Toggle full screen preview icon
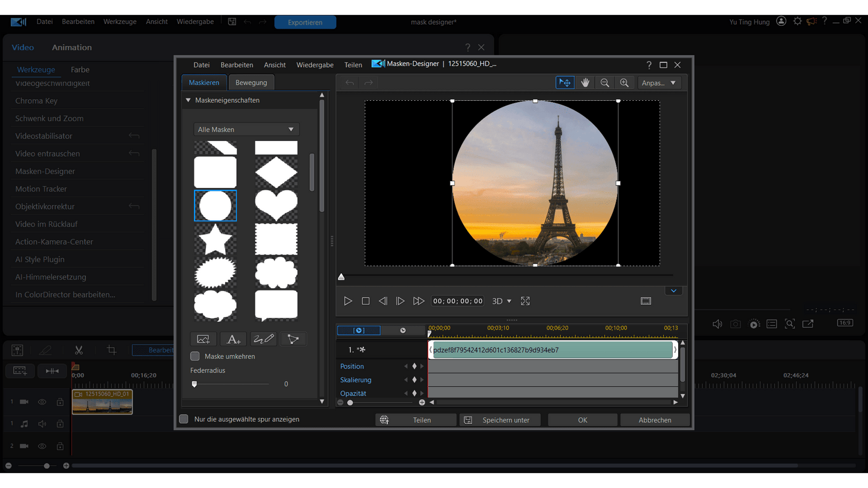This screenshot has height=488, width=868. pyautogui.click(x=526, y=301)
